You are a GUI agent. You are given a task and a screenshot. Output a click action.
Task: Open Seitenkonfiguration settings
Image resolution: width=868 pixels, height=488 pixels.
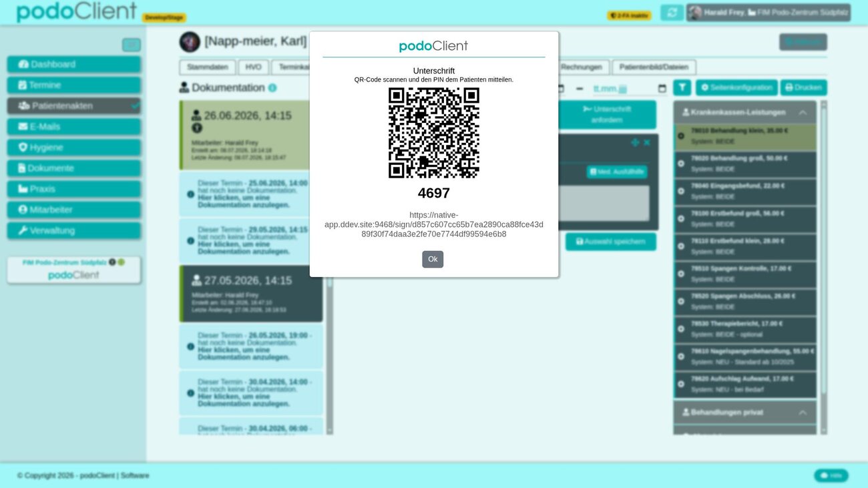[x=736, y=87]
